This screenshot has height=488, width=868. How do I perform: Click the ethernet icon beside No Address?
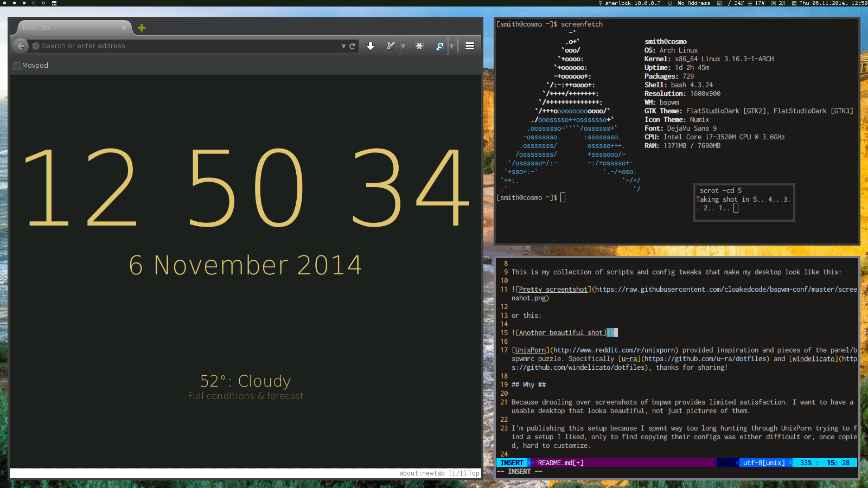pyautogui.click(x=670, y=3)
